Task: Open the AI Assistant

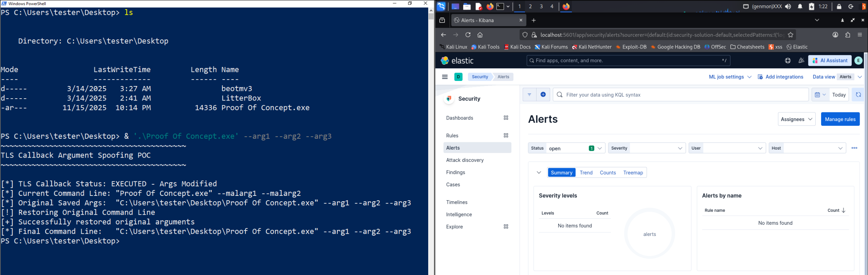Action: coord(830,61)
